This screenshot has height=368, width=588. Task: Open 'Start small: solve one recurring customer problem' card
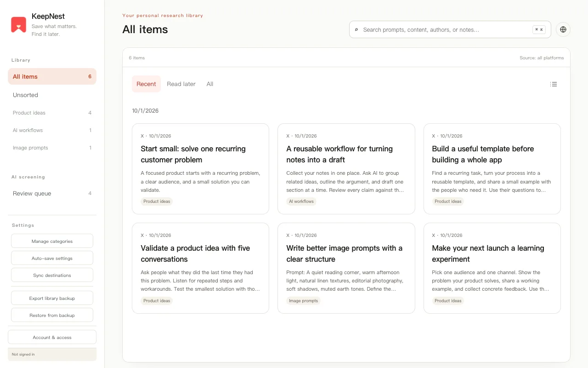(x=200, y=169)
